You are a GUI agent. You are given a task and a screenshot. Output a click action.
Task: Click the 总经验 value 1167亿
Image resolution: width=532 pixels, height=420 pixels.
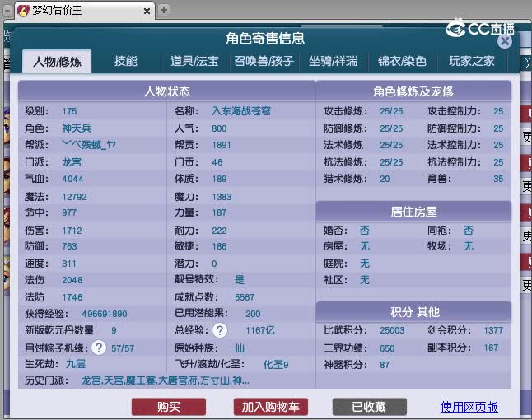[x=260, y=330]
